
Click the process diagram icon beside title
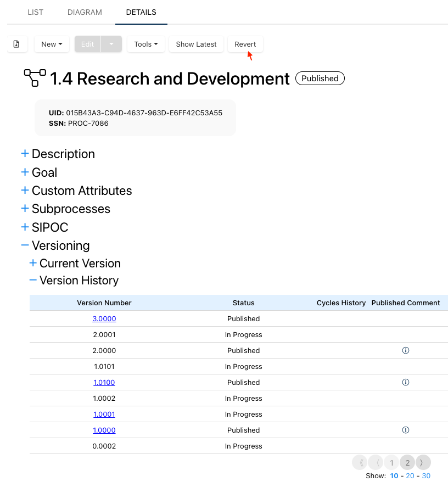pyautogui.click(x=35, y=79)
